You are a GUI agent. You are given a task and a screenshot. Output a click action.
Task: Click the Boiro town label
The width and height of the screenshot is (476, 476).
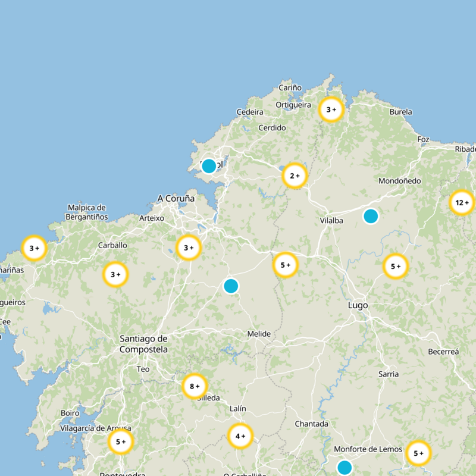(x=70, y=413)
